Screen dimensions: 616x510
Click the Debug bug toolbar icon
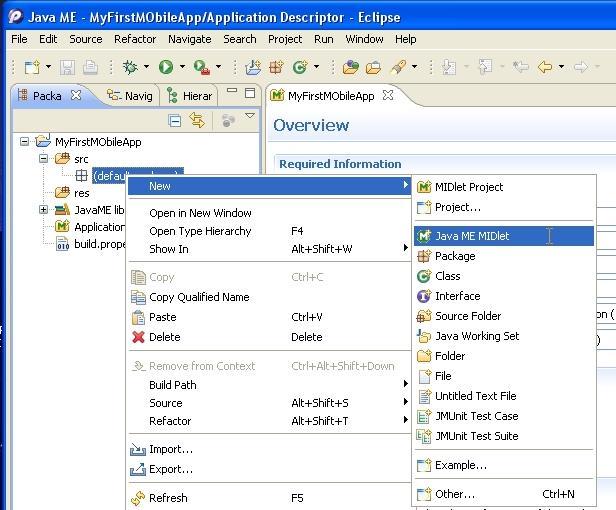130,67
